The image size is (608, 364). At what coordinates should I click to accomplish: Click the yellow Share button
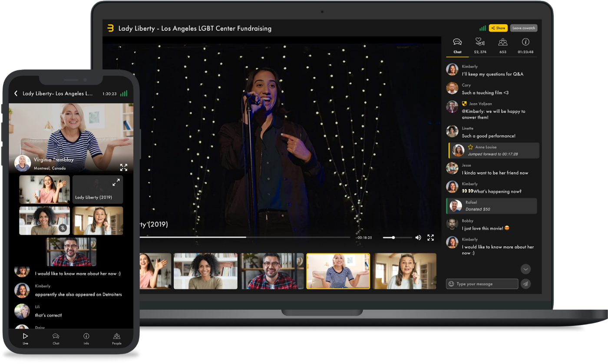[x=498, y=28]
